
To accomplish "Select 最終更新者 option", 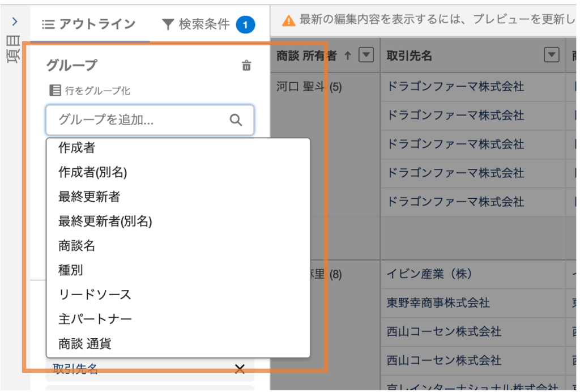I will (x=89, y=197).
